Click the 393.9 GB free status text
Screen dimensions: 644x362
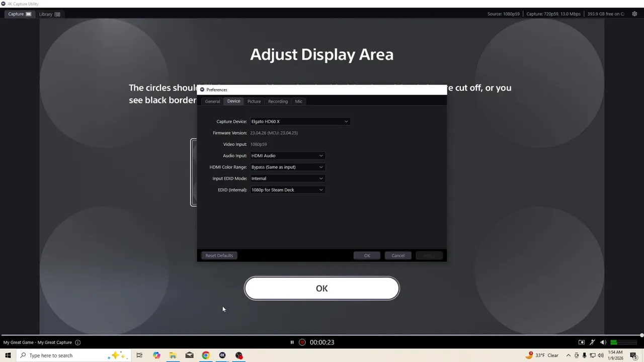pos(606,14)
